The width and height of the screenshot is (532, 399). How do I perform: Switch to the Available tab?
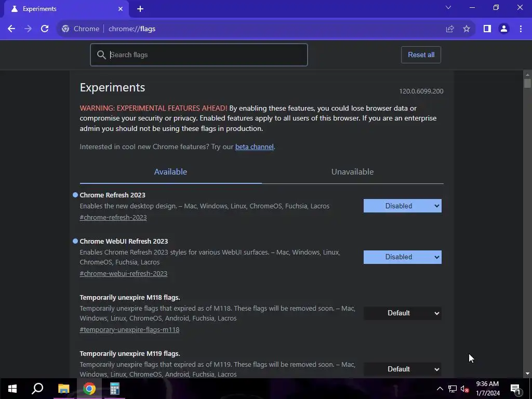pos(170,172)
